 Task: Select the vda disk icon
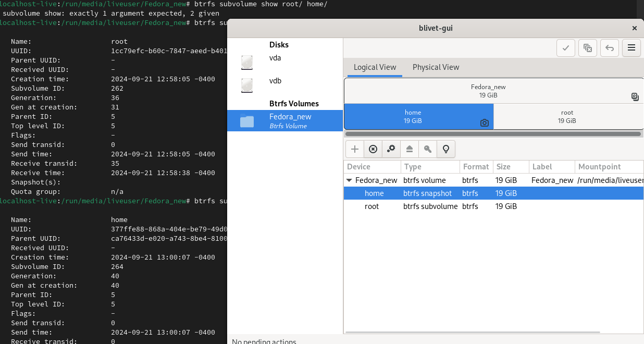247,63
